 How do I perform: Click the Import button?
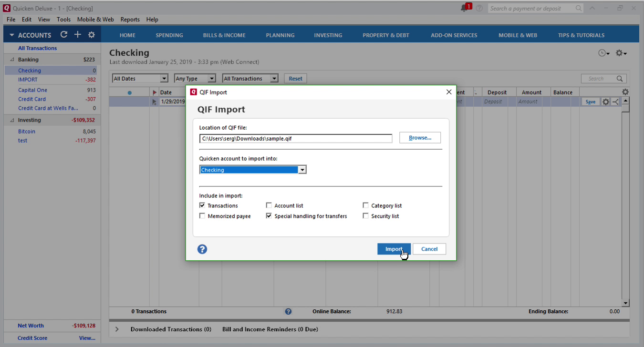pos(394,249)
